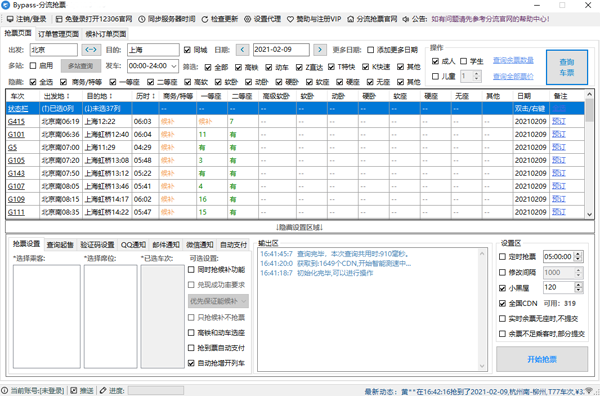
Task: Click the 公告 speaker icon
Action: (406, 19)
